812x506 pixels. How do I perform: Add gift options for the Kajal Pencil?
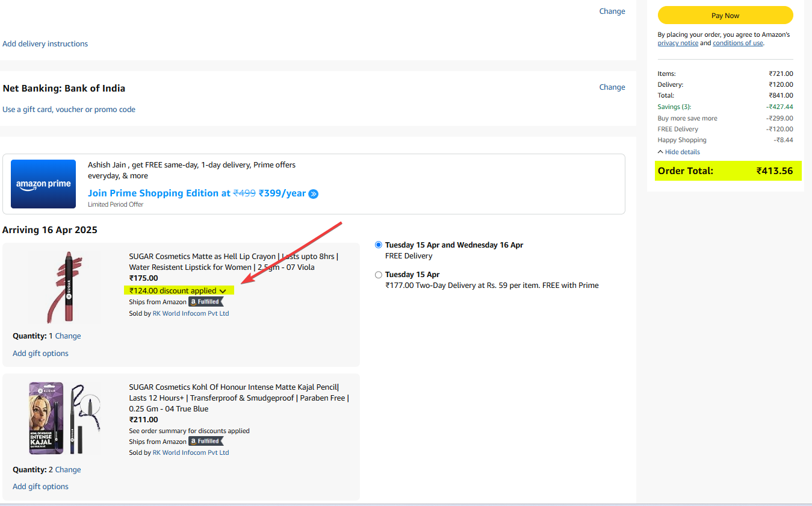pos(40,487)
